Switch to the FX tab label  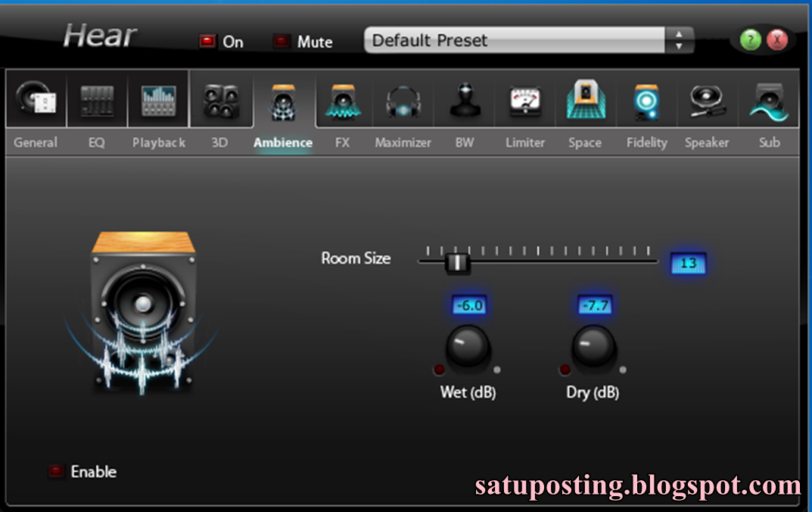342,142
